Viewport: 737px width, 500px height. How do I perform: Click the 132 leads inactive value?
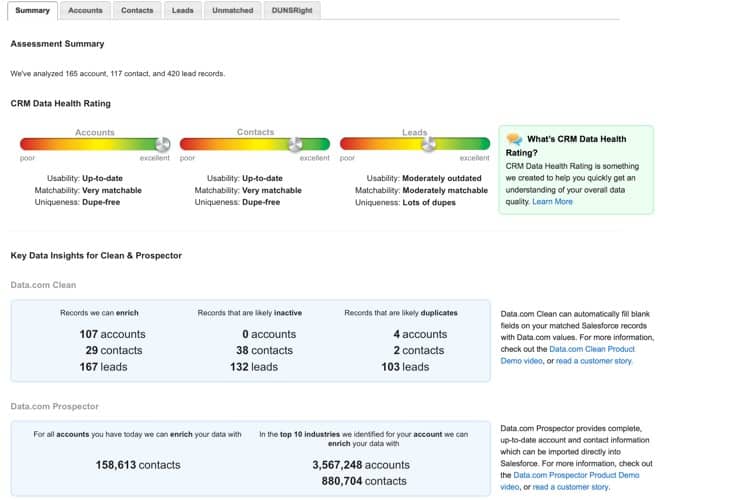(x=254, y=367)
